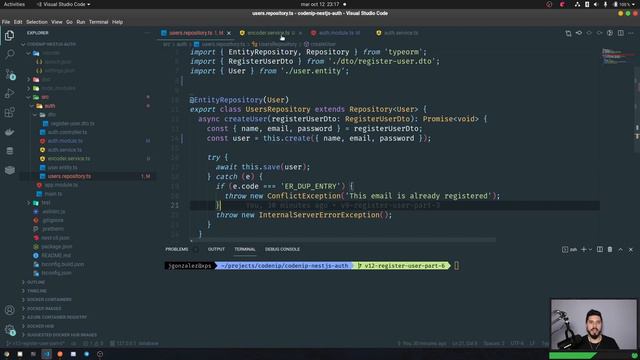Open README.md in explorer

(x=56, y=256)
